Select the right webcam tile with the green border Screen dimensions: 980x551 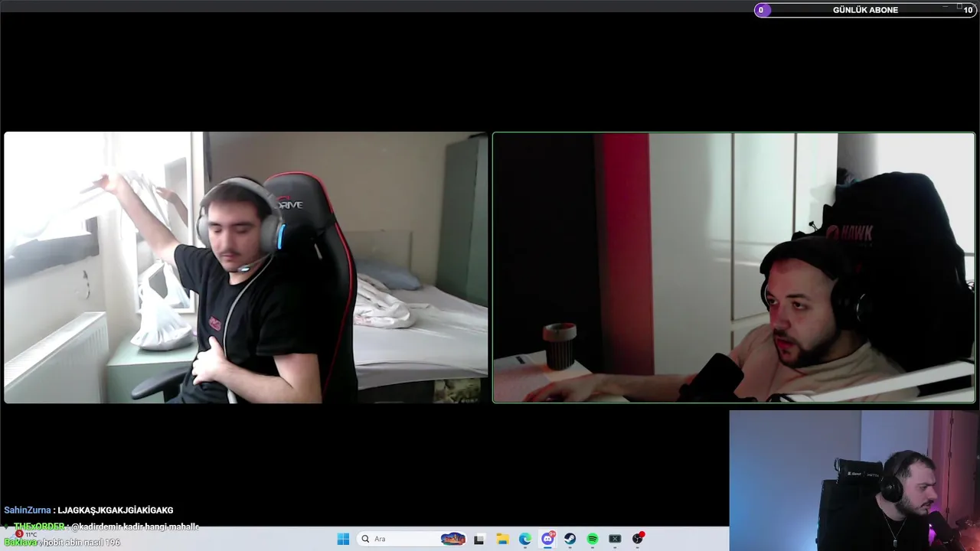point(733,267)
